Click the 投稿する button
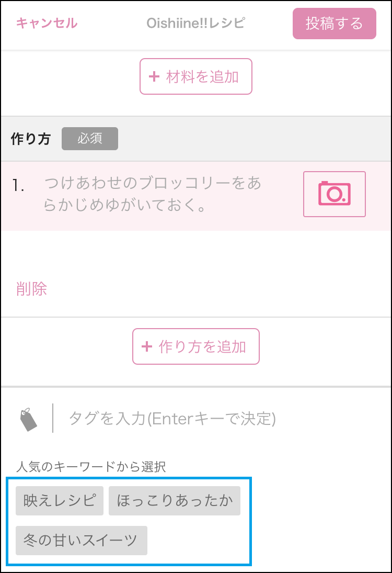The image size is (392, 573). pyautogui.click(x=335, y=24)
